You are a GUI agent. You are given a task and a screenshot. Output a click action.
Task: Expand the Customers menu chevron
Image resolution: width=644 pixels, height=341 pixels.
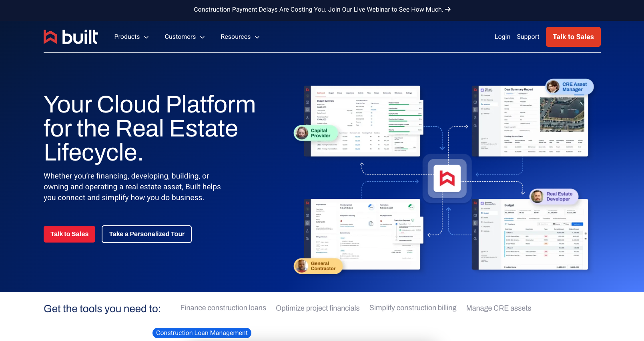pyautogui.click(x=203, y=37)
